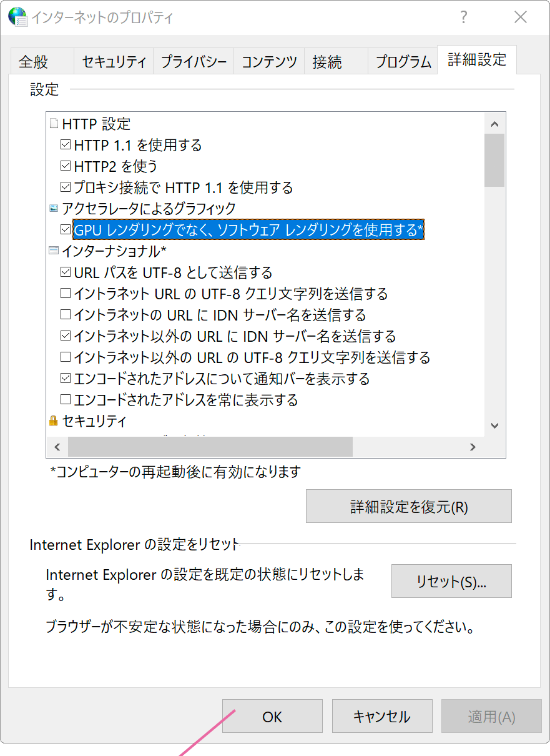This screenshot has width=550, height=756.
Task: Confirm with the OK button
Action: click(x=272, y=716)
